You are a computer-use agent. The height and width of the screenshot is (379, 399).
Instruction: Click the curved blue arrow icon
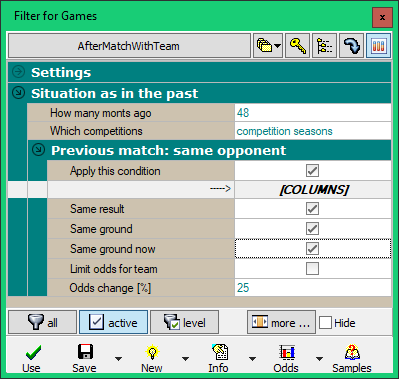(351, 46)
